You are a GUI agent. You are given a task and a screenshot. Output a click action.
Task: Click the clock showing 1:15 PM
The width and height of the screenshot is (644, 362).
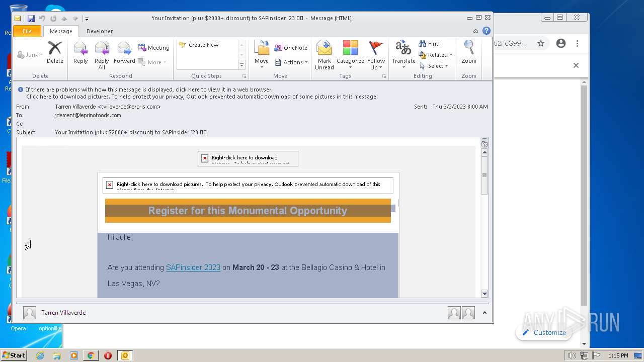click(618, 355)
